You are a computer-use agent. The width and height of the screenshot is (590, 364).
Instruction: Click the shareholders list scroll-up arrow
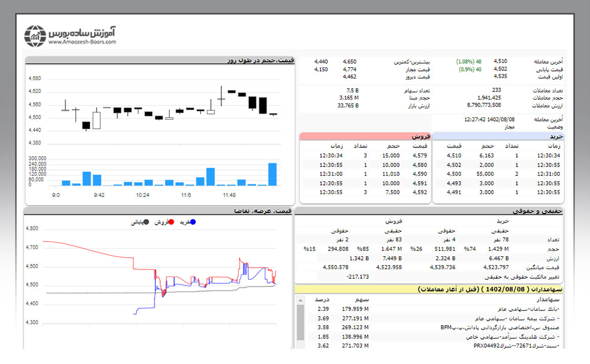(300, 300)
